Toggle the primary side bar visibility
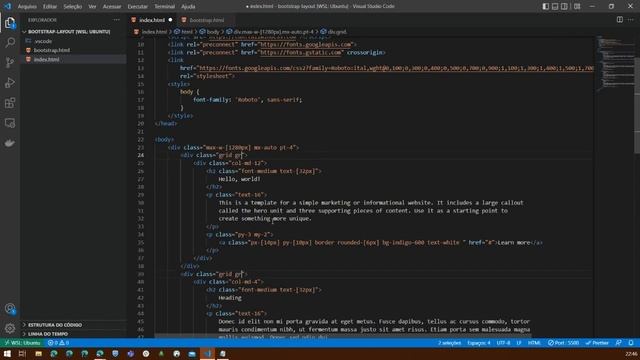 tap(546, 6)
